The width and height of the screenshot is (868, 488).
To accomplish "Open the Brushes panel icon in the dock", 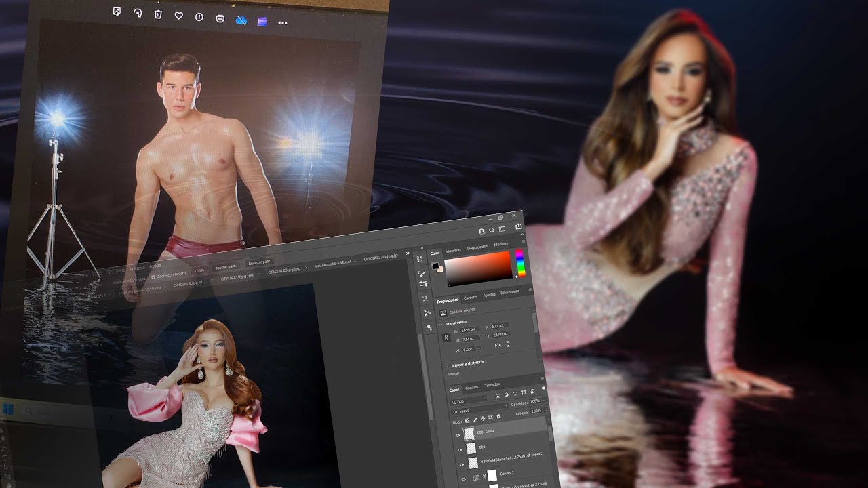I will [422, 273].
